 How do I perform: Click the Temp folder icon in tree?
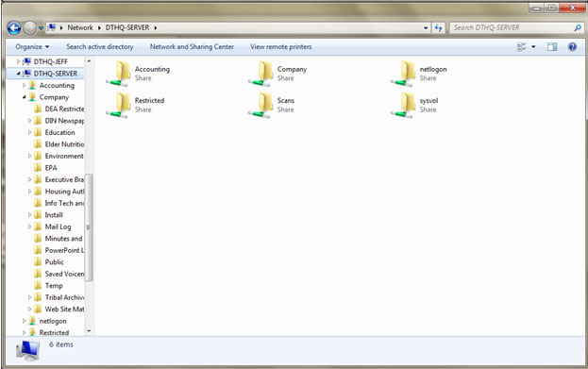38,285
